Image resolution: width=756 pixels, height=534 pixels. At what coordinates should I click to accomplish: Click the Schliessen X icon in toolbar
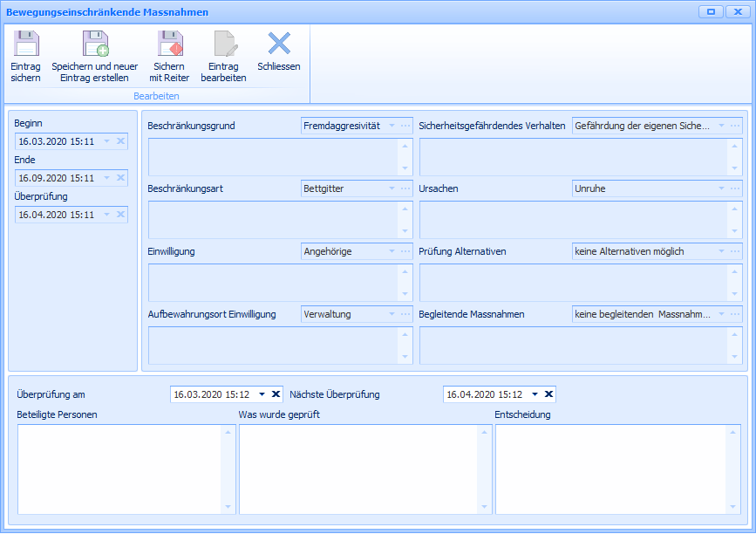279,44
